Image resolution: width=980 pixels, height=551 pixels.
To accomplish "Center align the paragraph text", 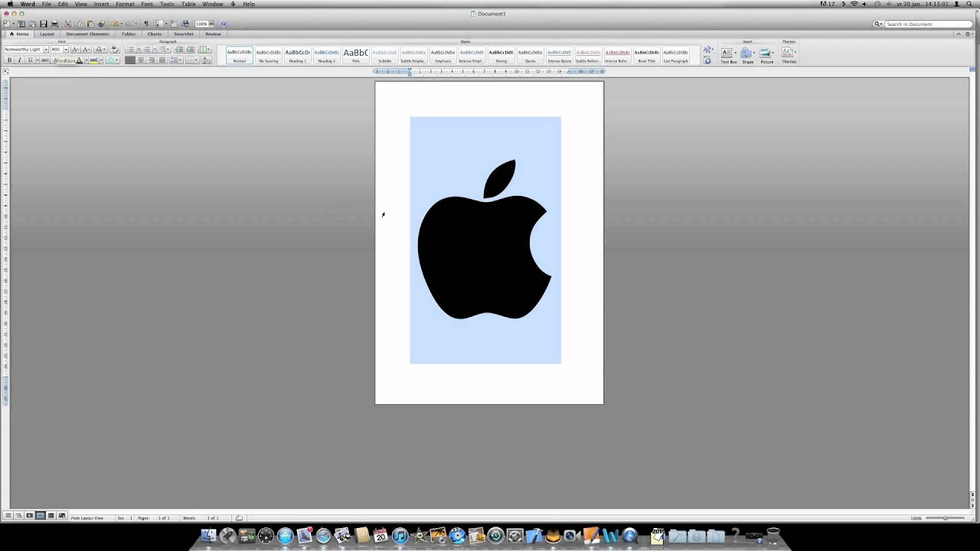I will (141, 60).
